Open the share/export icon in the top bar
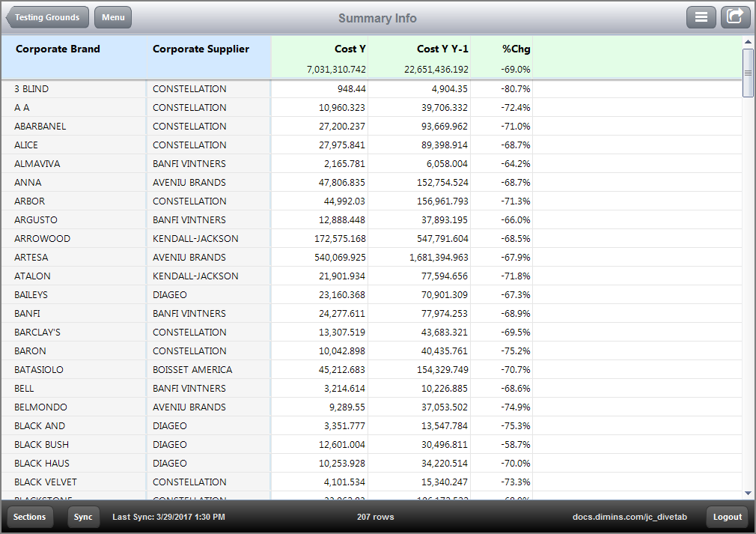Viewport: 756px width, 534px height. coord(735,16)
